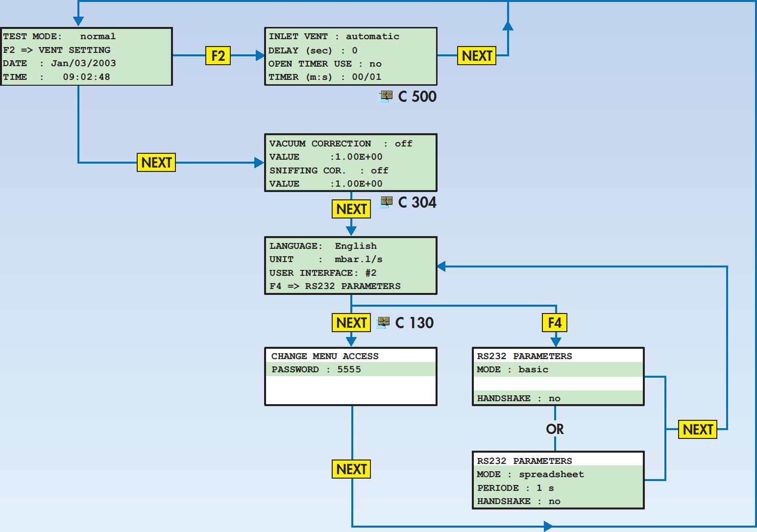Click the yellow F4 key label

[x=555, y=323]
